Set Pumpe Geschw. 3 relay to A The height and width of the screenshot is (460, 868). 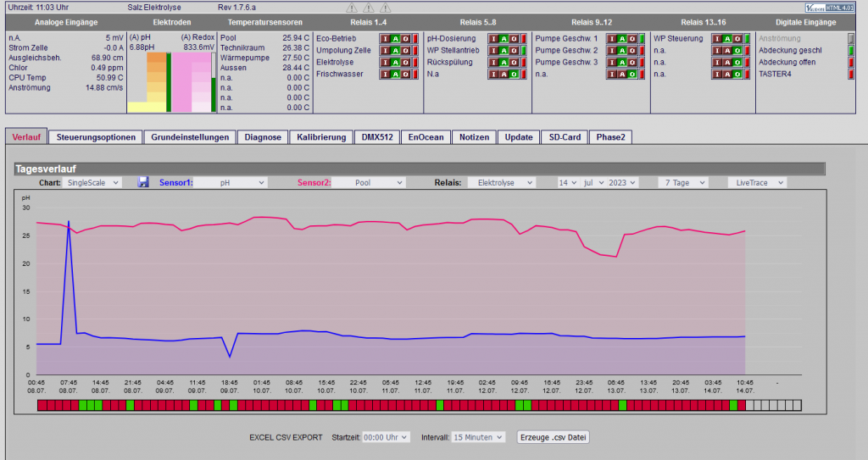[x=622, y=63]
